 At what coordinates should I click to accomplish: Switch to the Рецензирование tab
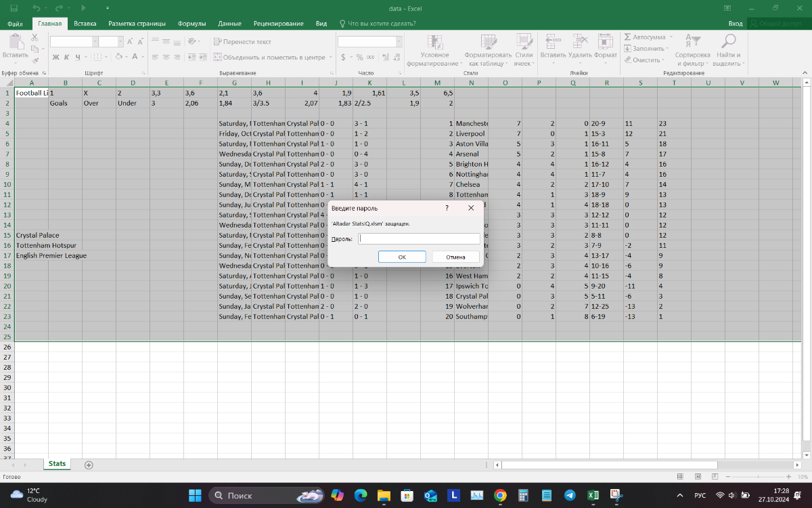pos(278,23)
